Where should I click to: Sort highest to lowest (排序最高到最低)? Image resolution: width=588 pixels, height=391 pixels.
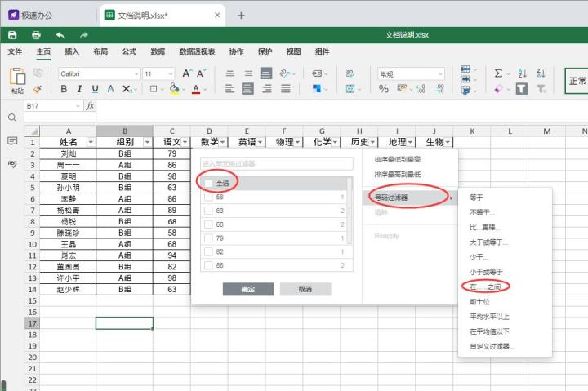(x=398, y=175)
